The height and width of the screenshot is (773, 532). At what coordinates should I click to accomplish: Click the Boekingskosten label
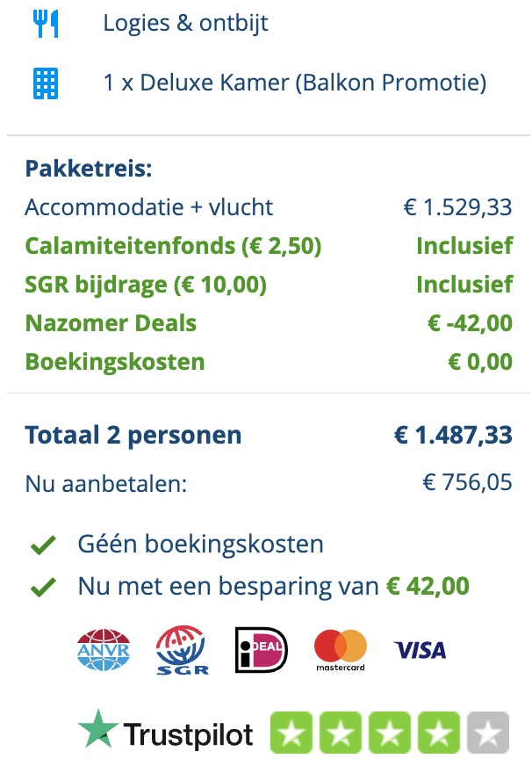115,361
